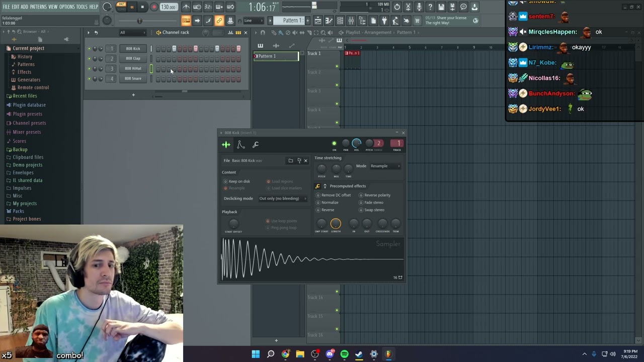Click the question mark help icon
Image resolution: width=644 pixels, height=362 pixels.
[430, 7]
